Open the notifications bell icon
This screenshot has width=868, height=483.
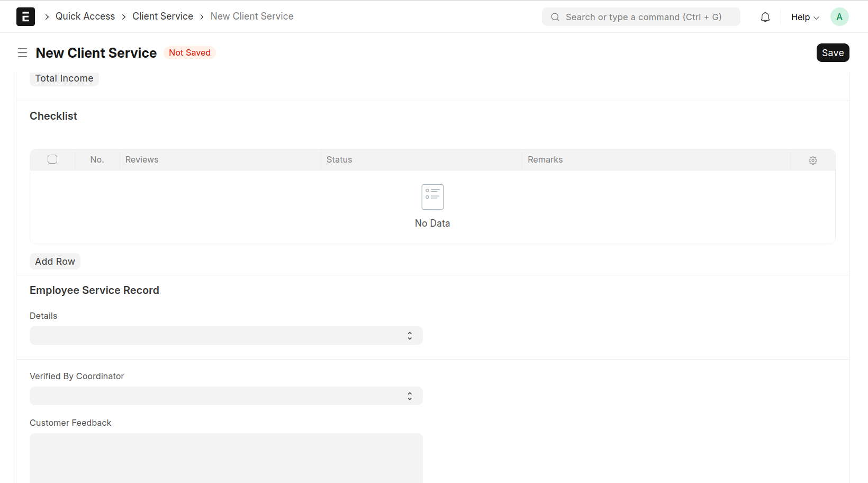[x=765, y=17]
